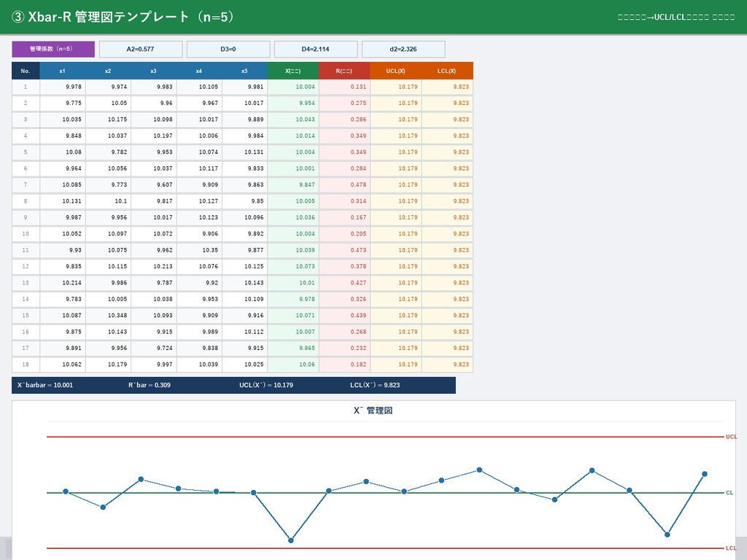Select x4 value 10.35 in row 11
The image size is (747, 560).
pos(199,251)
